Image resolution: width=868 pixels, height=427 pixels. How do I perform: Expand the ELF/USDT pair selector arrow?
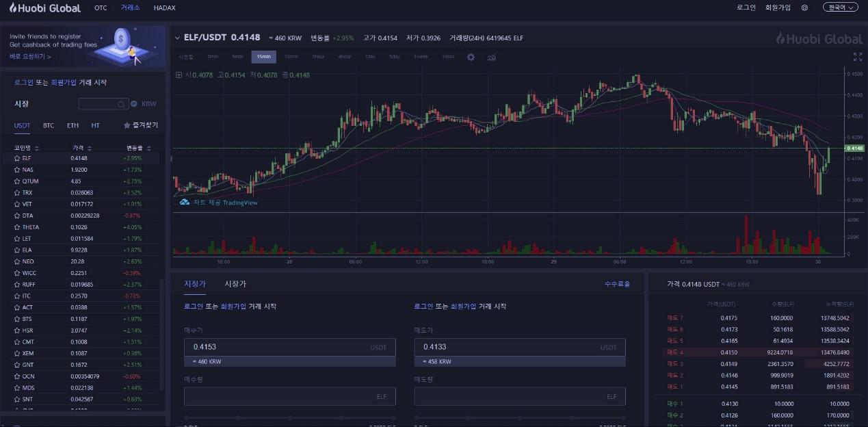coord(177,38)
